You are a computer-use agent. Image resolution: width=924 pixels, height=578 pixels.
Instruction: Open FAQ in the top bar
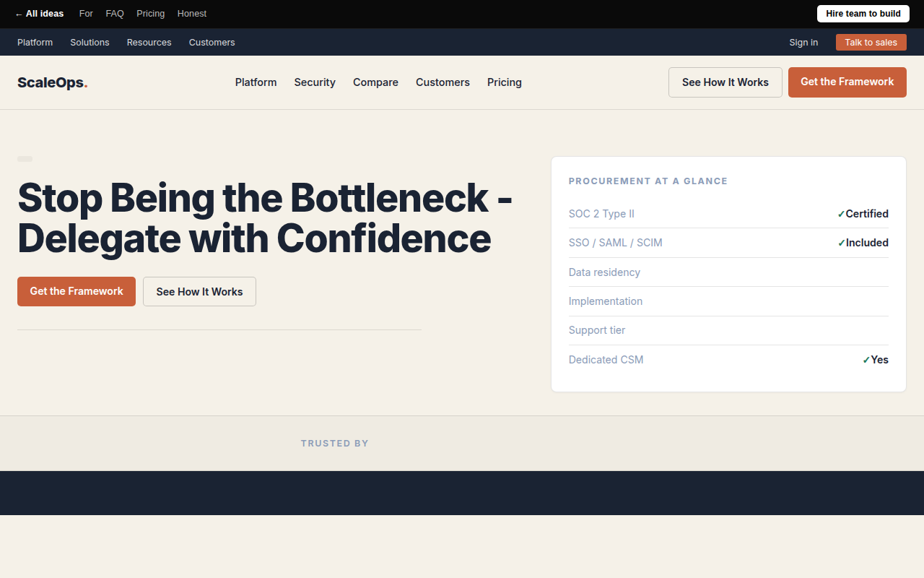point(115,14)
